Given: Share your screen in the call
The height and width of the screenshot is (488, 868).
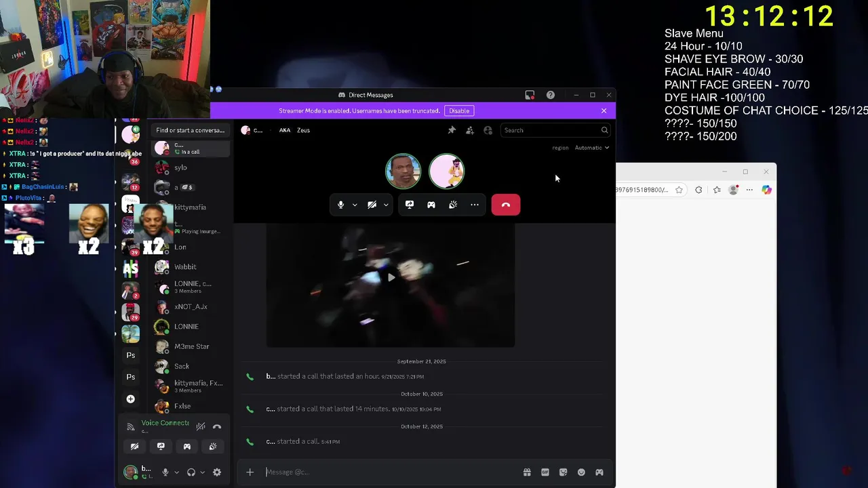Looking at the screenshot, I should point(410,205).
